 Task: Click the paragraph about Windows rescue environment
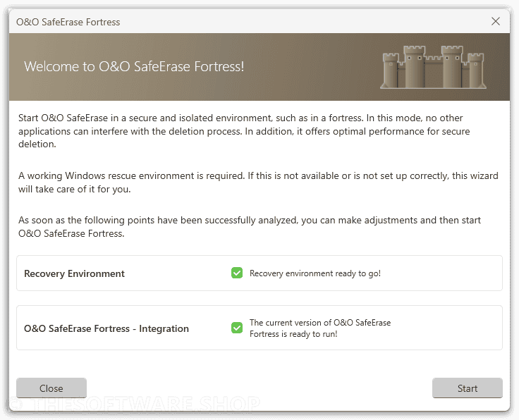[x=258, y=183]
